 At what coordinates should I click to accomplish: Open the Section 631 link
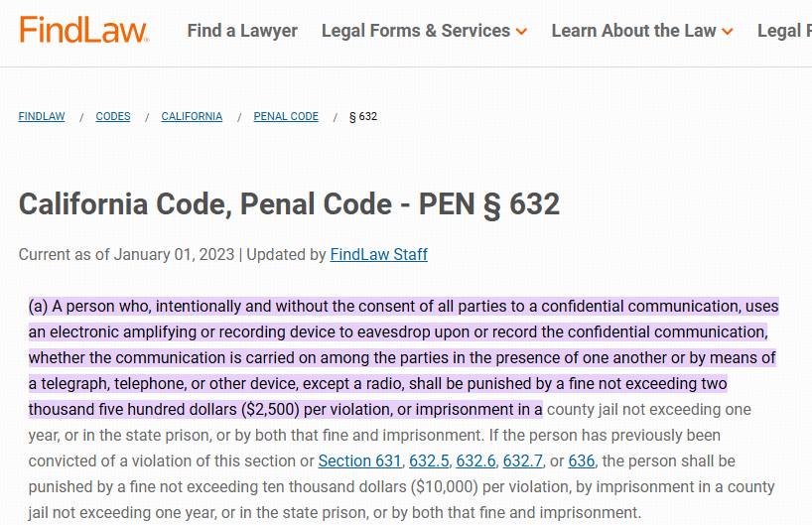tap(360, 460)
